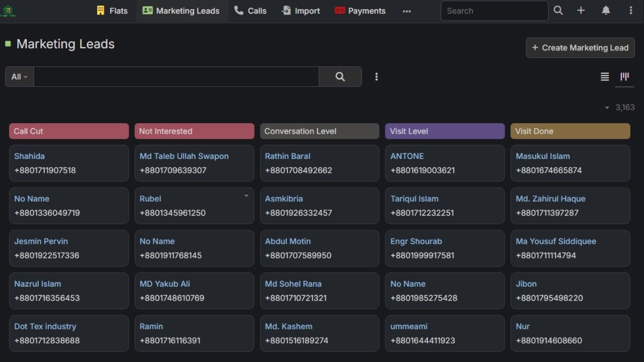The width and height of the screenshot is (644, 362).
Task: Click the leads filter search button
Action: pyautogui.click(x=340, y=76)
